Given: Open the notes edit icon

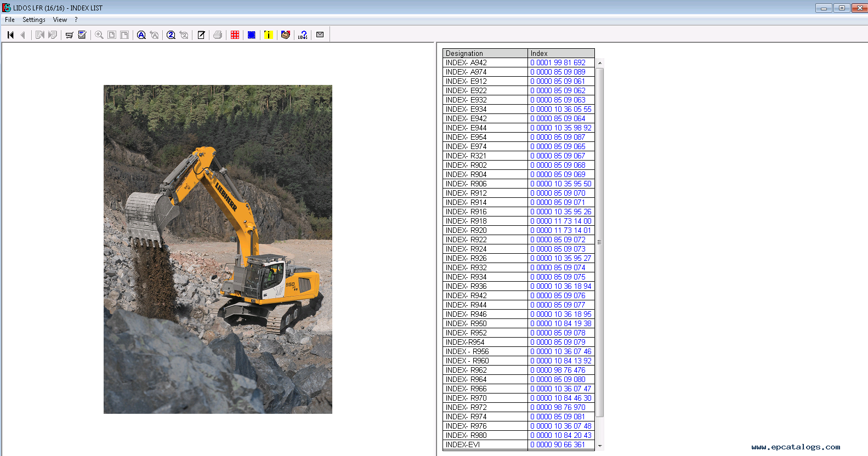Looking at the screenshot, I should coord(201,35).
